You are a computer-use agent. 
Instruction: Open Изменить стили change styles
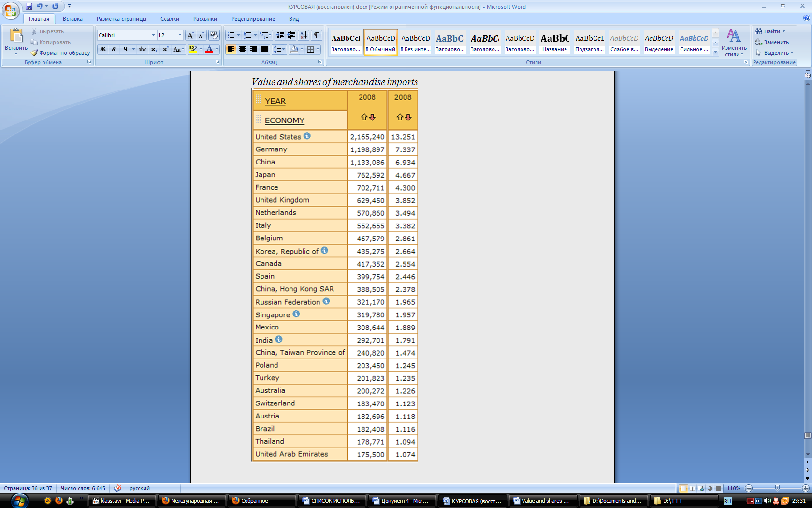734,43
